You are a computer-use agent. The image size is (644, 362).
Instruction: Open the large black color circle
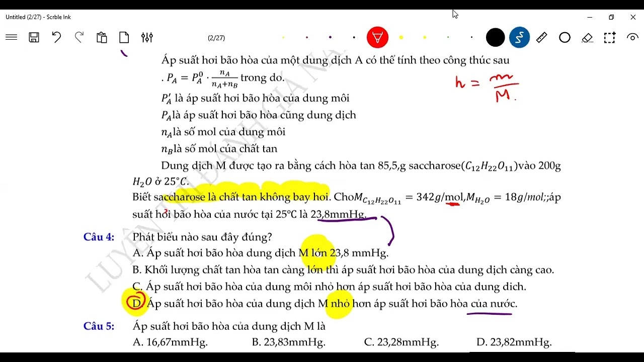point(495,38)
